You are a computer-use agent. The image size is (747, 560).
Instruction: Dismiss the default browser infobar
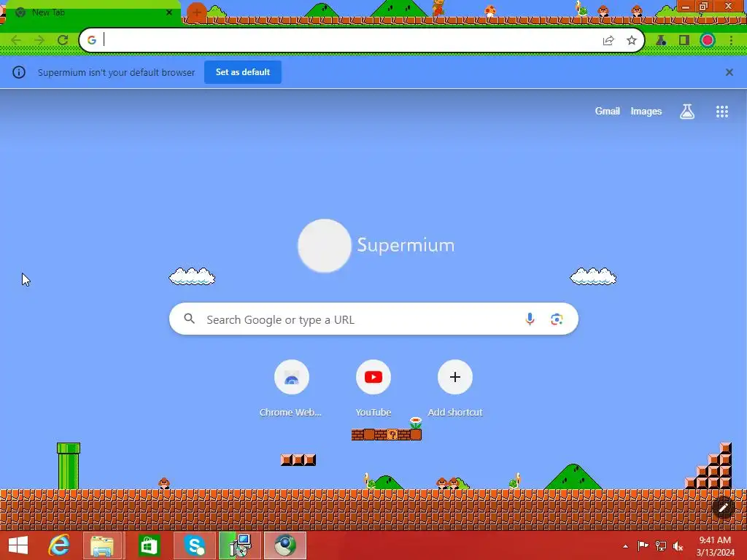click(x=729, y=72)
